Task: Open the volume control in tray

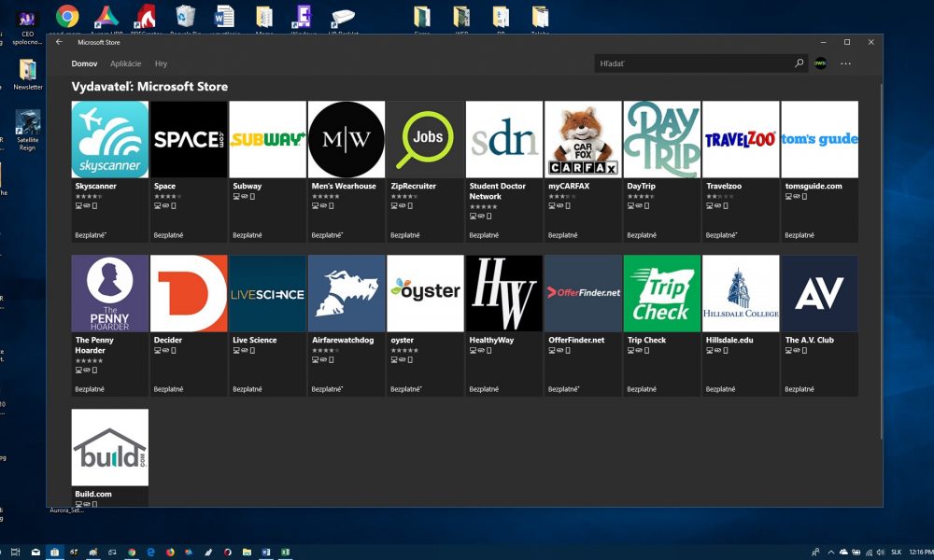Action: 881,553
